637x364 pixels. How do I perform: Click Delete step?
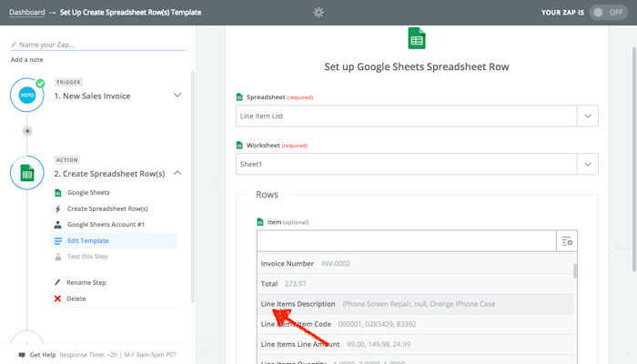(x=76, y=298)
